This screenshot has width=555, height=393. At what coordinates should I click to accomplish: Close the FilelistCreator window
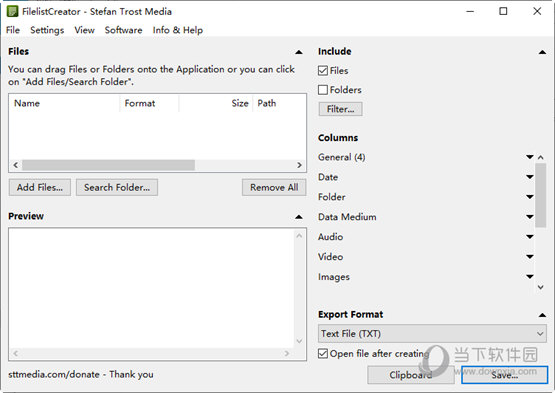coord(537,12)
